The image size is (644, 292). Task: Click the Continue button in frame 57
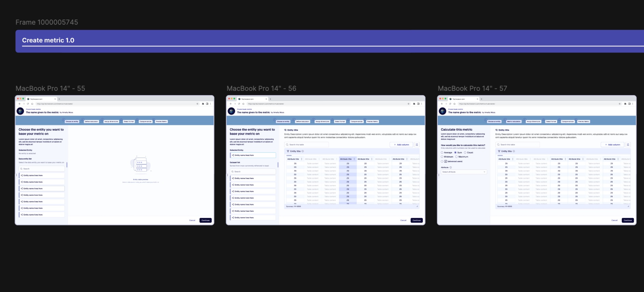(x=628, y=220)
